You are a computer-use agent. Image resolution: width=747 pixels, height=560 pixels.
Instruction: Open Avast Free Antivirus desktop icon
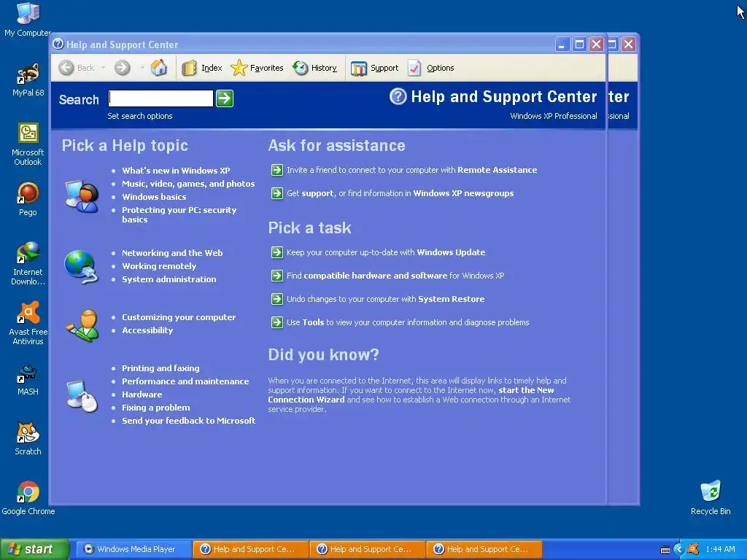pyautogui.click(x=28, y=323)
